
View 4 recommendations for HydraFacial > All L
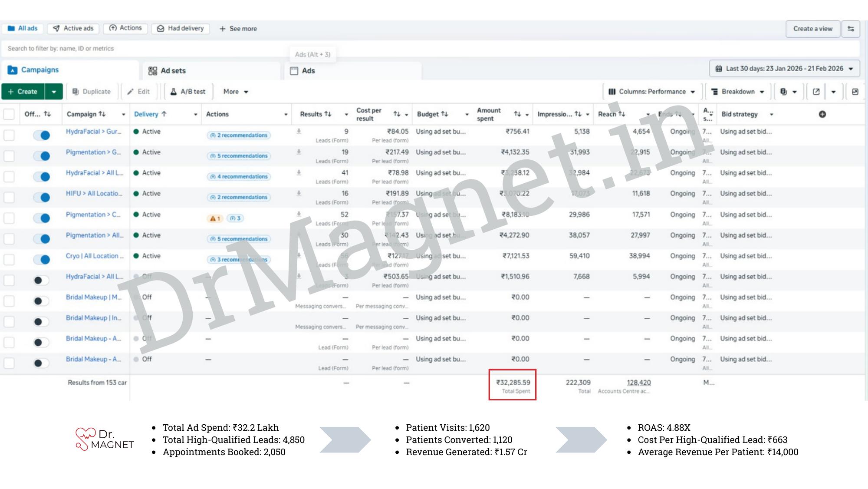pyautogui.click(x=239, y=177)
